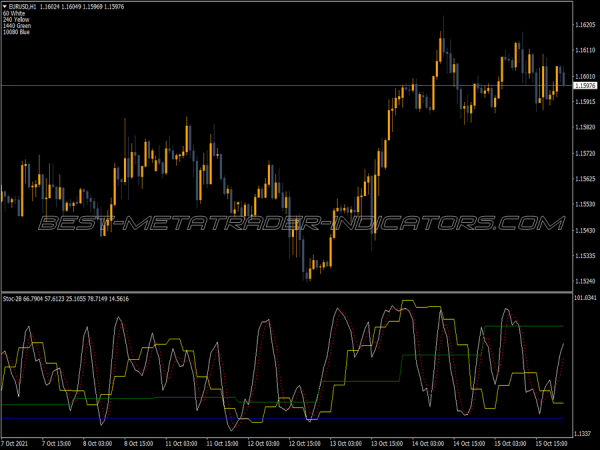Image resolution: width=600 pixels, height=450 pixels.
Task: Click the '10080 Blue' legend line
Action: (x=16, y=32)
